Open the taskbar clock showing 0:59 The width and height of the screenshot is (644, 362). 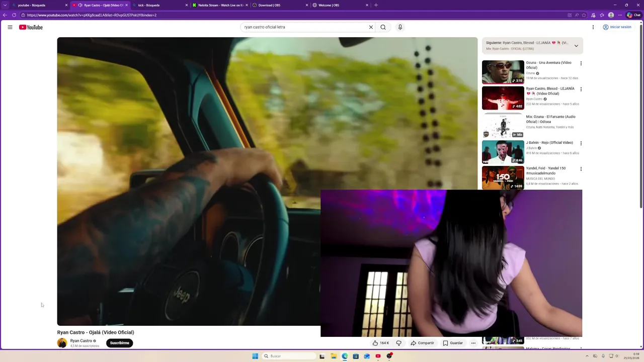pyautogui.click(x=631, y=356)
